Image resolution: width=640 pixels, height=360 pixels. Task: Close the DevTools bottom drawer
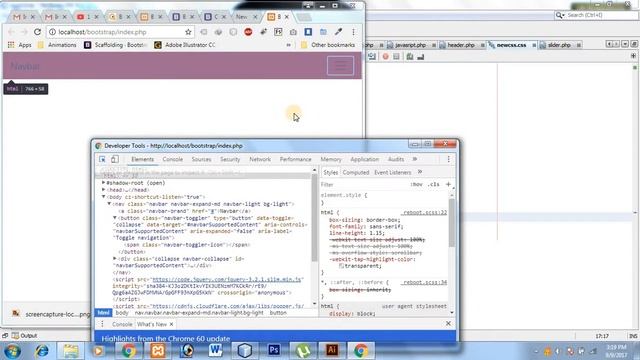tap(448, 323)
